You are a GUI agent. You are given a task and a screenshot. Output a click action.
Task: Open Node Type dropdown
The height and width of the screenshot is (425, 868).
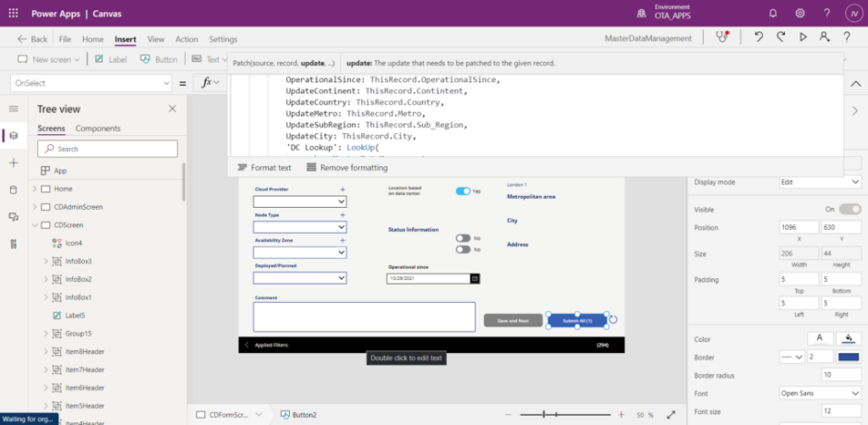click(300, 226)
